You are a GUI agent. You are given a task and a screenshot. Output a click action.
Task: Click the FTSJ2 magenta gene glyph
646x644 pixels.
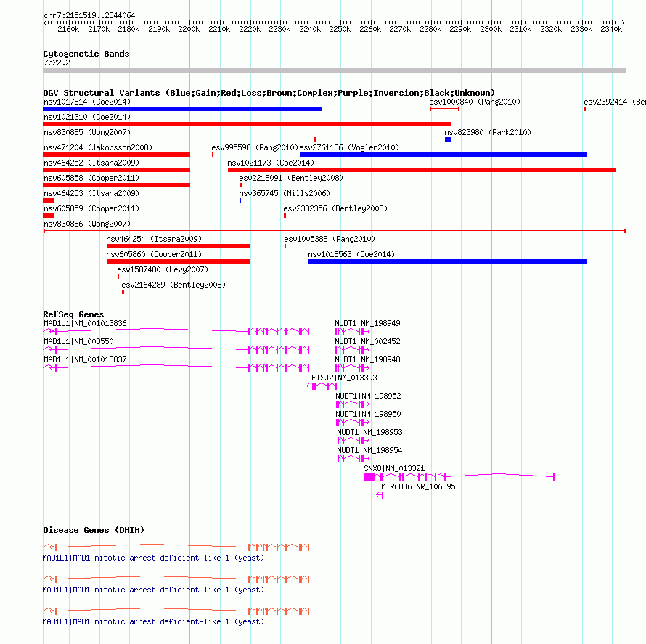(x=322, y=386)
